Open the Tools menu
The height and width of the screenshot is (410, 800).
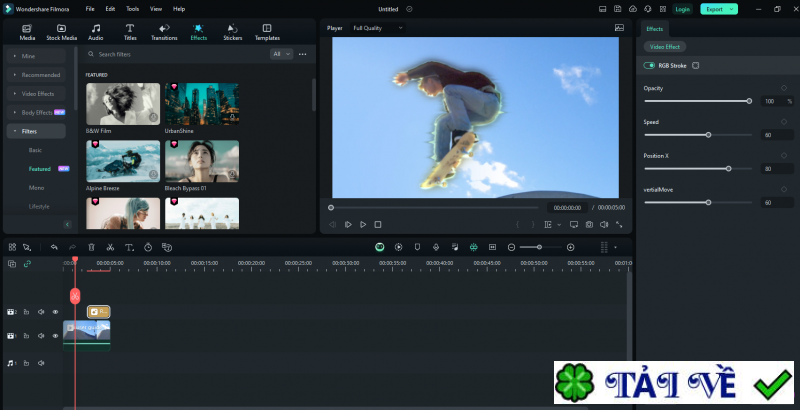pyautogui.click(x=131, y=8)
